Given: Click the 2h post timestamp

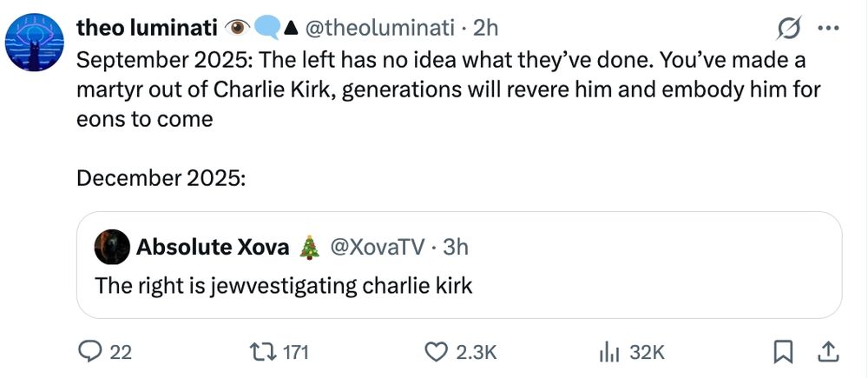Looking at the screenshot, I should coord(484,28).
